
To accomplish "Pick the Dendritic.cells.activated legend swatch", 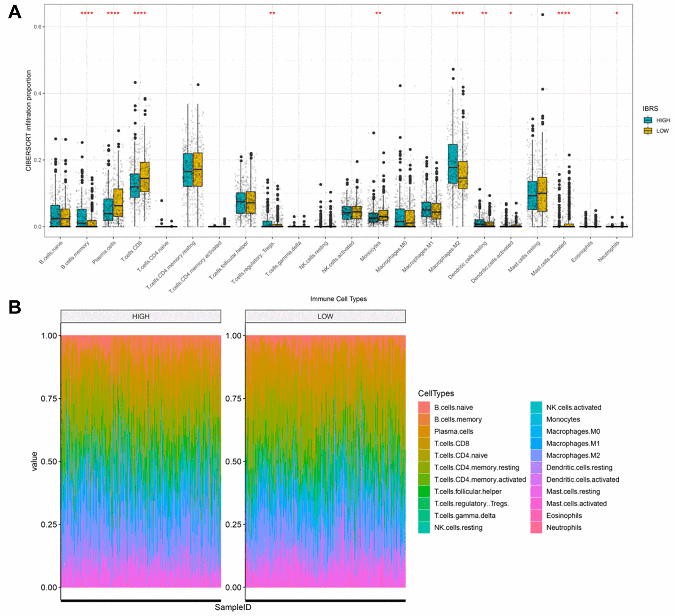I will click(x=536, y=480).
